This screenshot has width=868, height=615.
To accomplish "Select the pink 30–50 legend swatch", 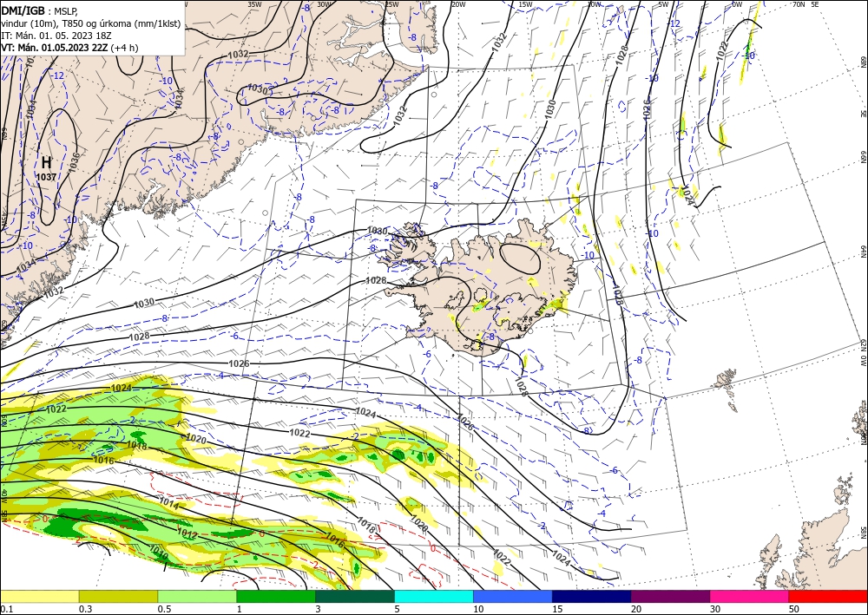I will (750, 596).
